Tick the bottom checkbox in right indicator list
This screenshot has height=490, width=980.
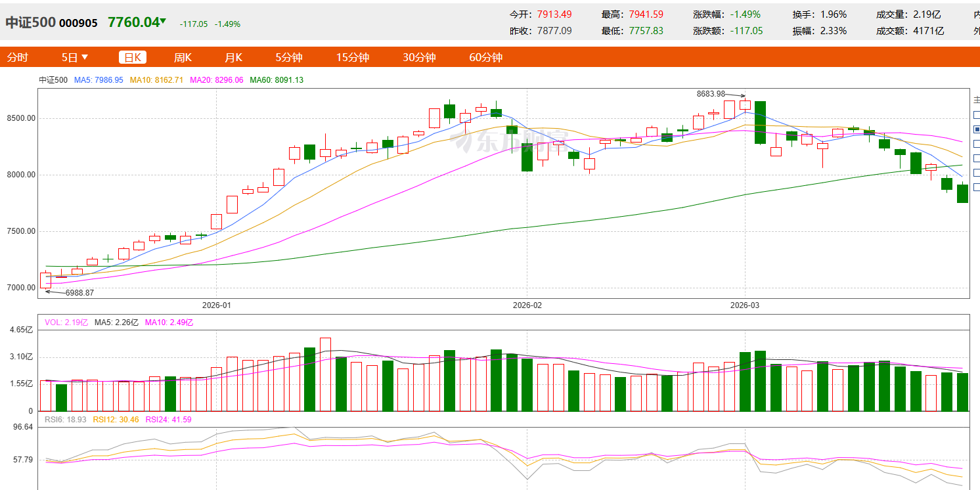pyautogui.click(x=977, y=187)
